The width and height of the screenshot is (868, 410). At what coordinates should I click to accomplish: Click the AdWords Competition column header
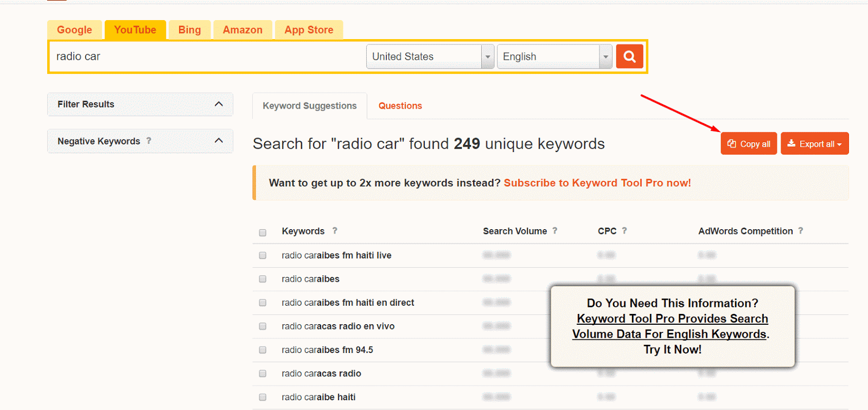click(745, 231)
